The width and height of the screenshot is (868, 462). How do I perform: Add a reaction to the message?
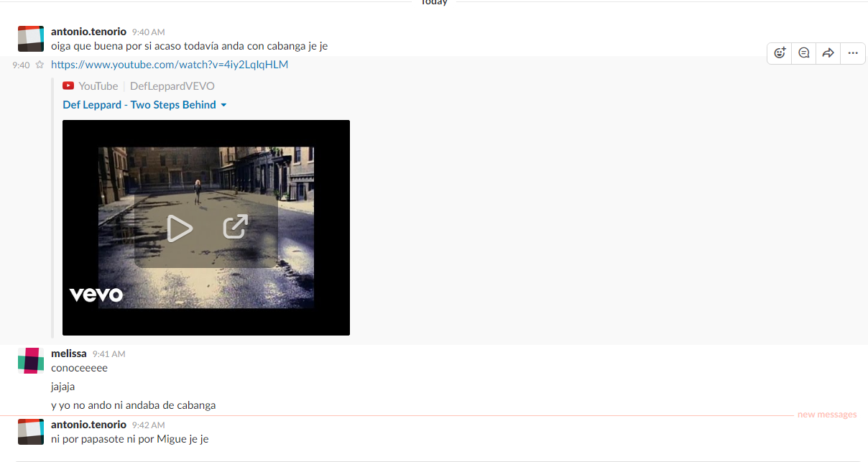[x=780, y=52]
